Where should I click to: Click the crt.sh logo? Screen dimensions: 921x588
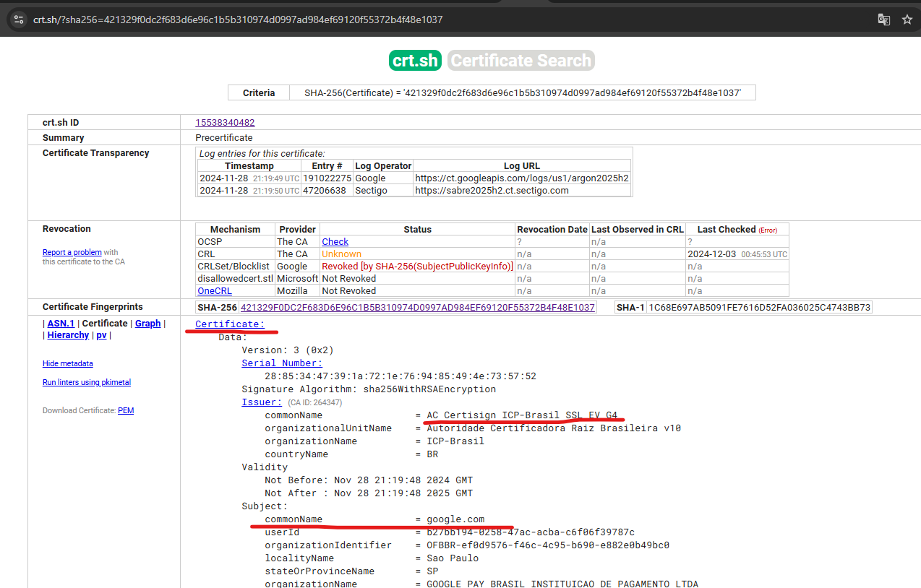point(415,60)
